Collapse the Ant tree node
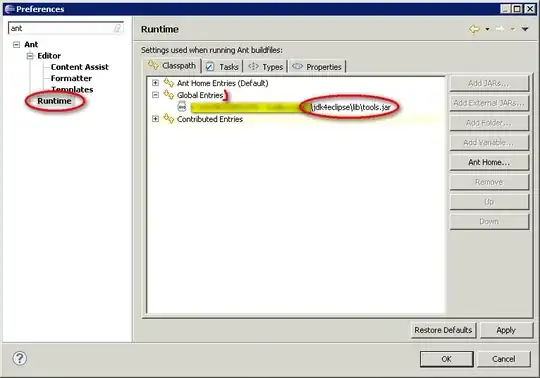The image size is (540, 378). 16,44
